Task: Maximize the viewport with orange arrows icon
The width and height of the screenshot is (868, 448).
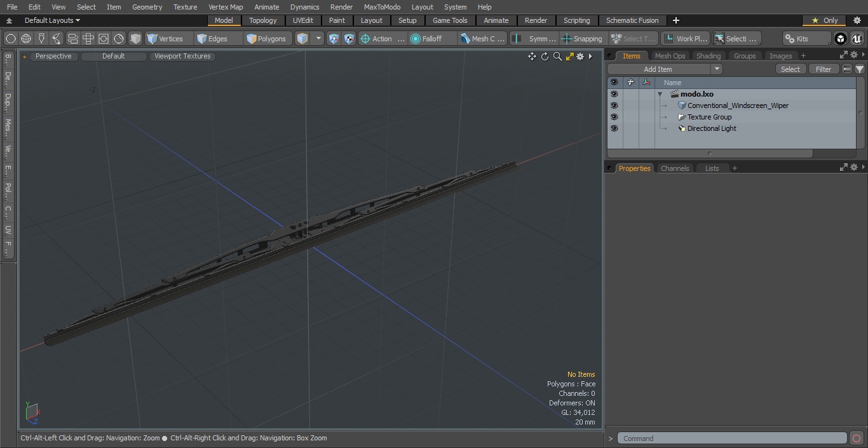Action: [x=569, y=57]
